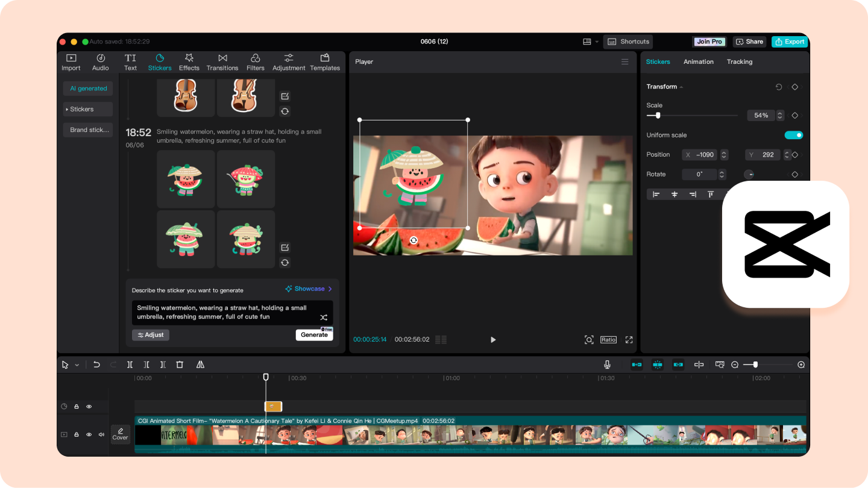868x488 pixels.
Task: Click the Generate button
Action: click(314, 335)
